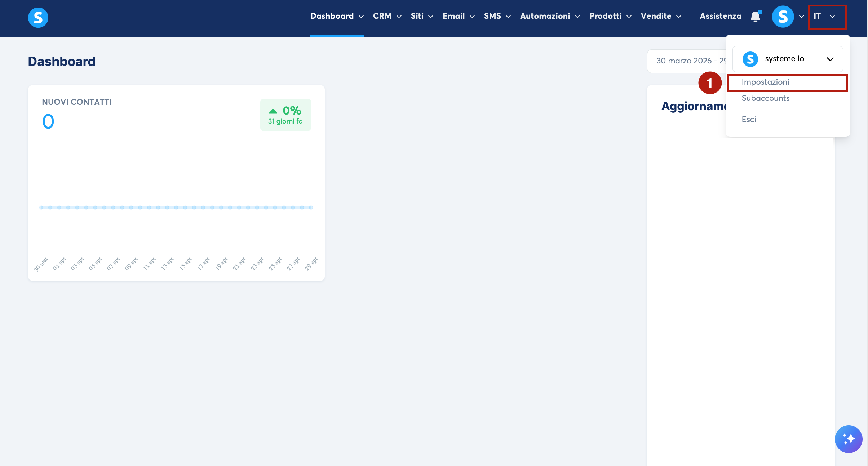Viewport: 868px width, 466px height.
Task: Open the Email menu
Action: (454, 16)
